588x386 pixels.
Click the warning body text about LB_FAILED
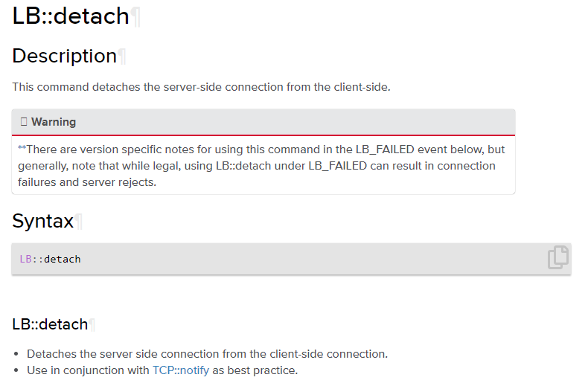pyautogui.click(x=257, y=165)
